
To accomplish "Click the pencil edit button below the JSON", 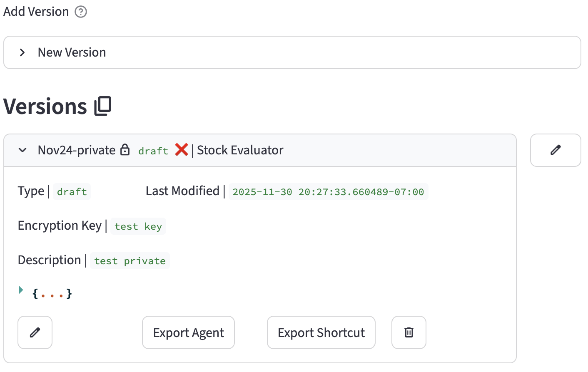I will pos(35,332).
